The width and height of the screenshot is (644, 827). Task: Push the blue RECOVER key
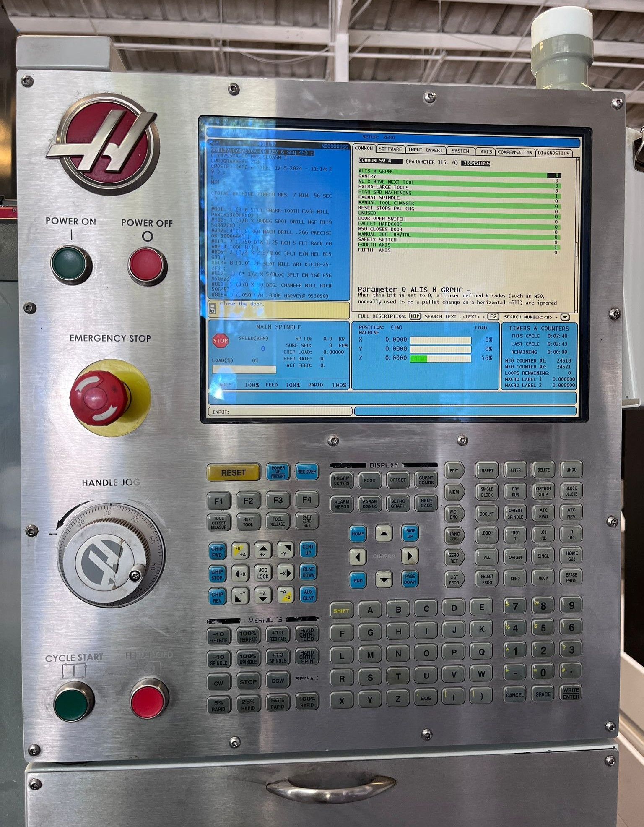tap(306, 472)
